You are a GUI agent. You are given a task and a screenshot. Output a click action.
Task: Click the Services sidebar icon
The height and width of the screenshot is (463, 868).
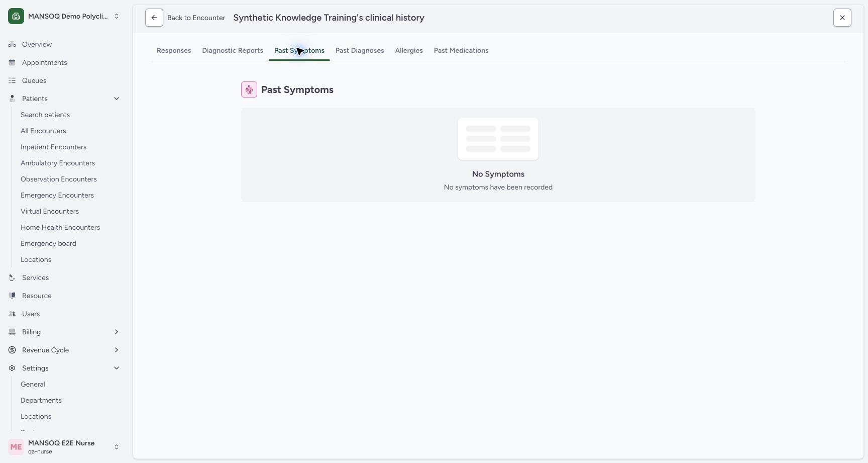coord(12,277)
